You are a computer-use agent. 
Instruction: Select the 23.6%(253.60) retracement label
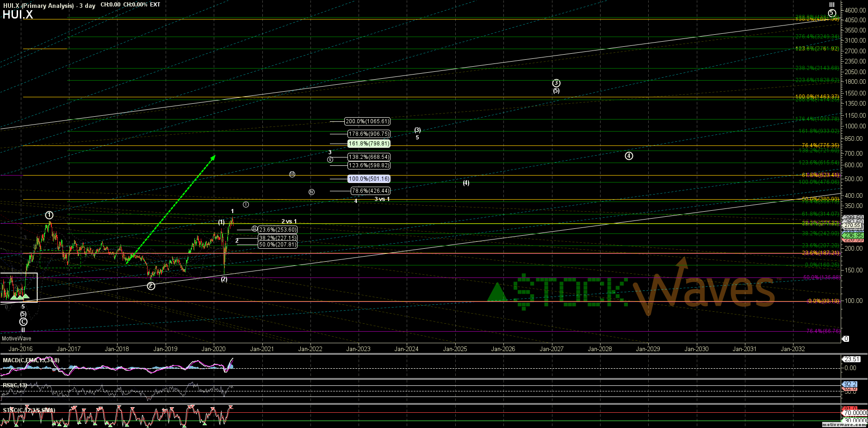[x=277, y=229]
